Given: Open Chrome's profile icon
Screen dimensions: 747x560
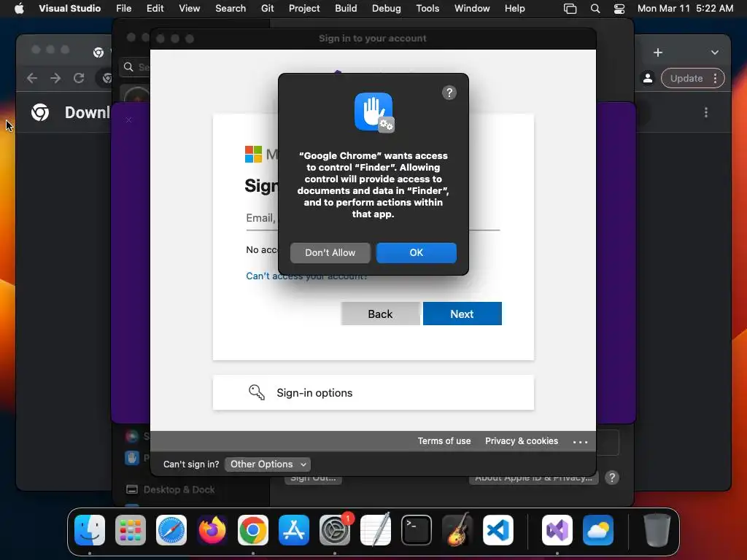Looking at the screenshot, I should click(x=648, y=78).
